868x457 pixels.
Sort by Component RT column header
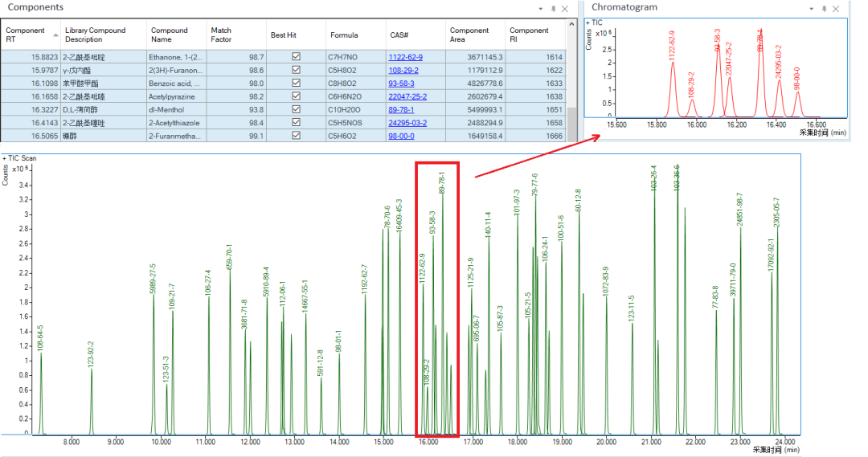(x=31, y=35)
